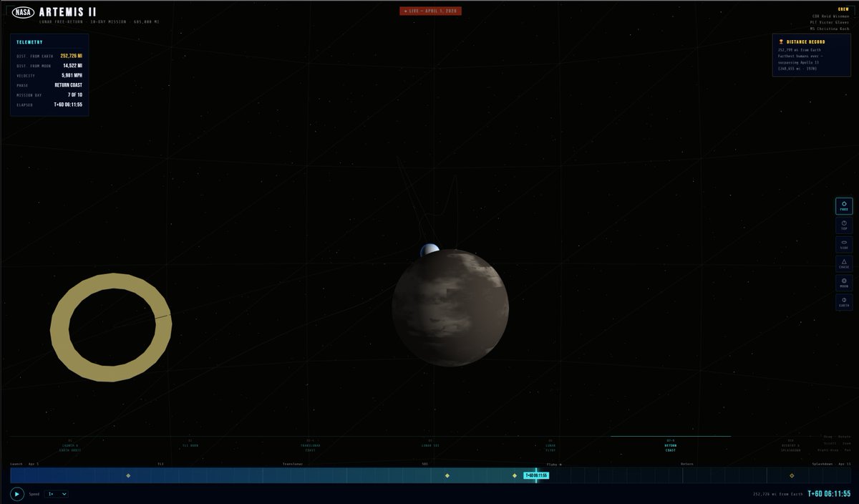This screenshot has height=504, width=859.
Task: Click the ARTEMIS II title
Action: click(67, 12)
